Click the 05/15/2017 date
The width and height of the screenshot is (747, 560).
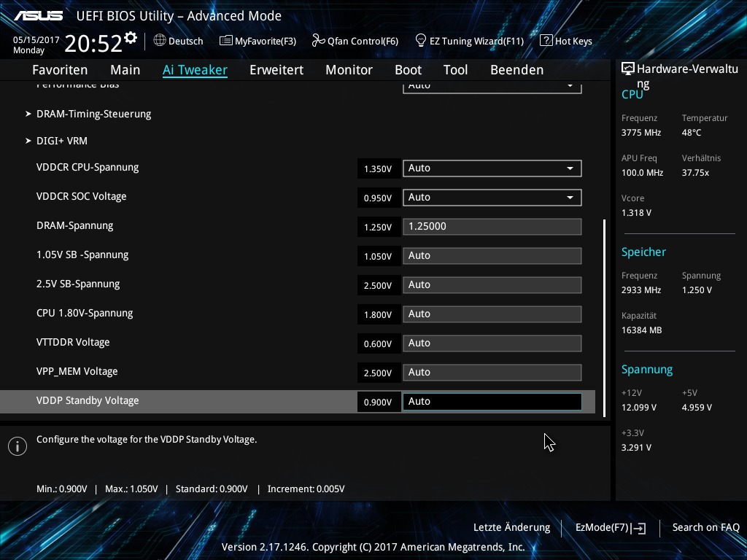[x=36, y=40]
